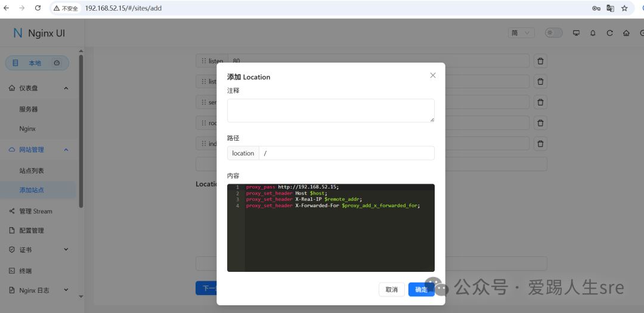This screenshot has height=313, width=644.
Task: Close the 添加 Location dialog with X
Action: (x=432, y=75)
